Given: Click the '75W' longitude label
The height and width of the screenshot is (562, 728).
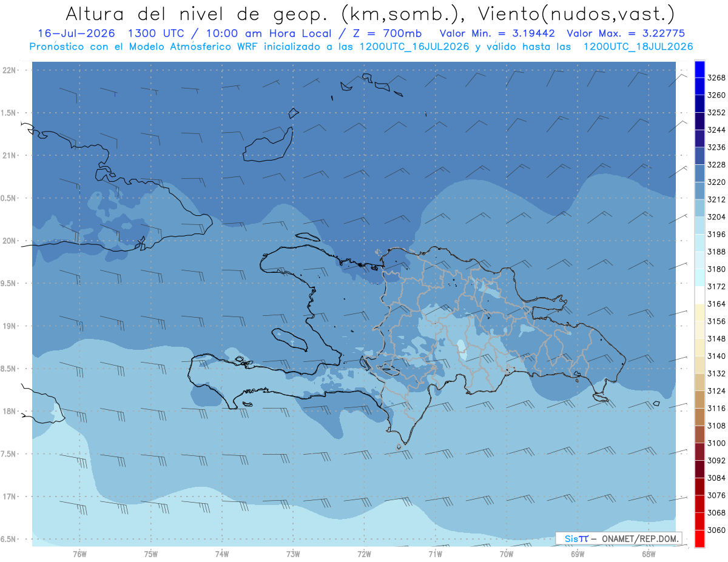Looking at the screenshot, I should (151, 554).
